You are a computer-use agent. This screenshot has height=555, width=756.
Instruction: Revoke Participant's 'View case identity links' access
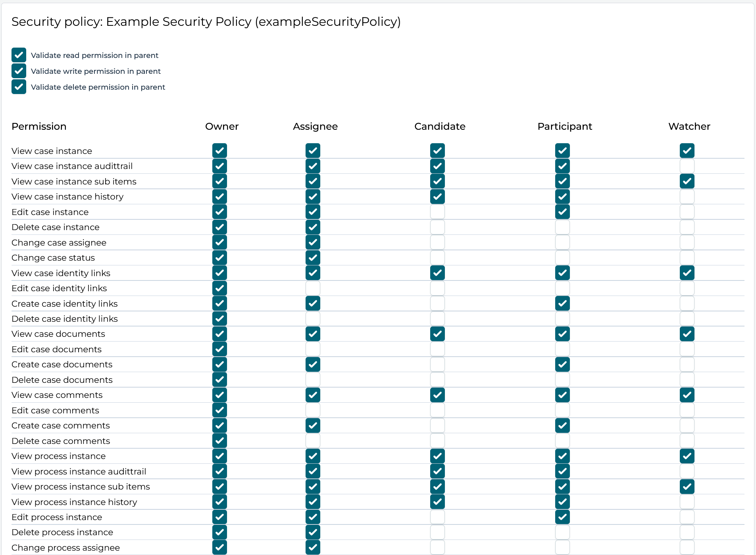click(562, 273)
